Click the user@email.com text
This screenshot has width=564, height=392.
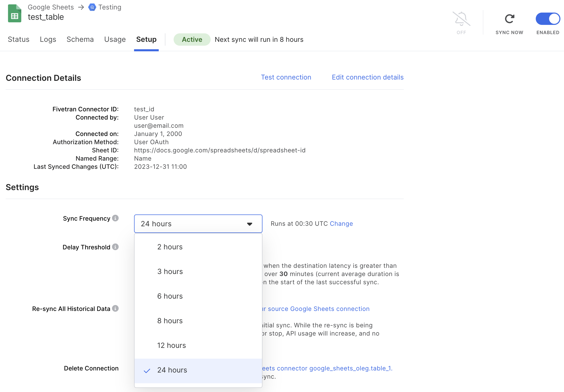[x=159, y=126]
